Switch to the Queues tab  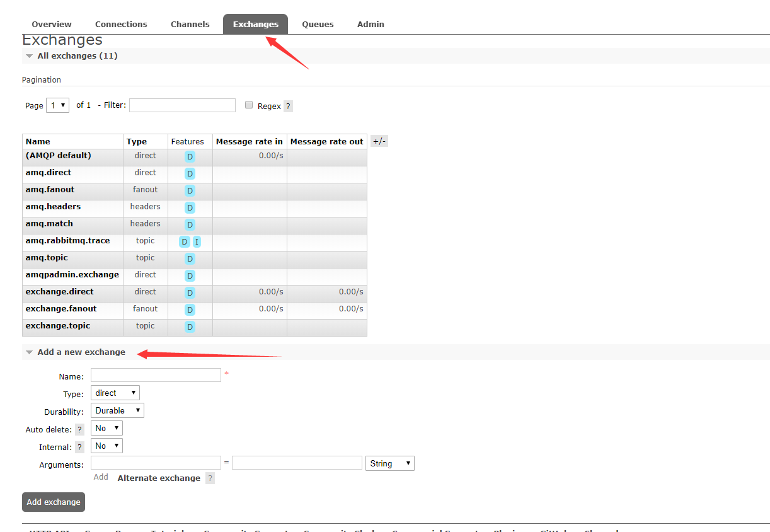click(318, 25)
